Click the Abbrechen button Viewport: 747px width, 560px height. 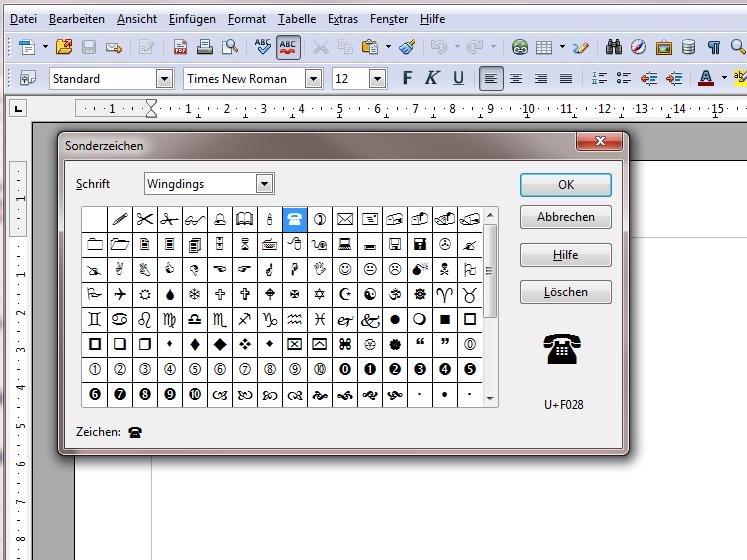[565, 217]
